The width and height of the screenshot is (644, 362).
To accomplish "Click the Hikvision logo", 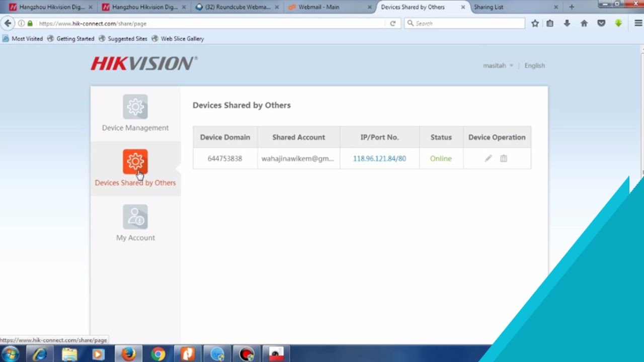I will [x=144, y=63].
